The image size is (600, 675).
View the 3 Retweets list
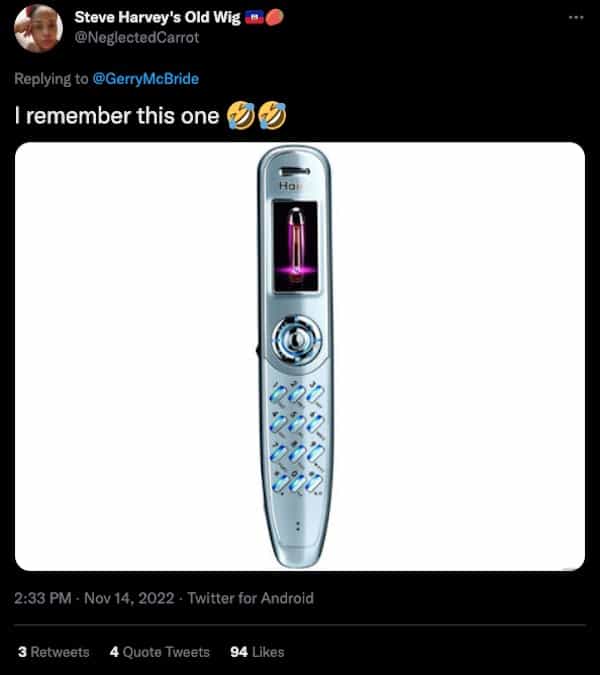pos(54,652)
